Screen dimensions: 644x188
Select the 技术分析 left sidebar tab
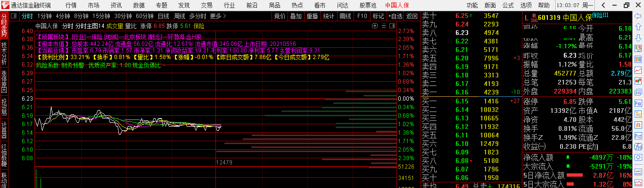point(4,53)
